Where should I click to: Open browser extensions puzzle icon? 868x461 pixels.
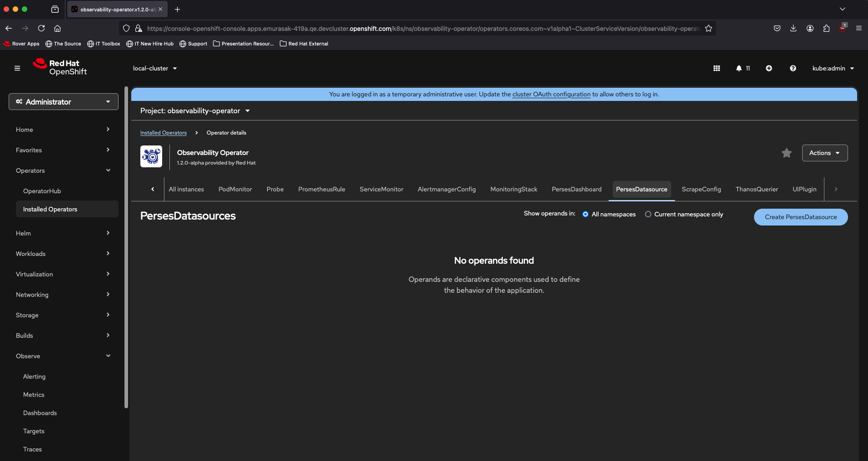[826, 28]
